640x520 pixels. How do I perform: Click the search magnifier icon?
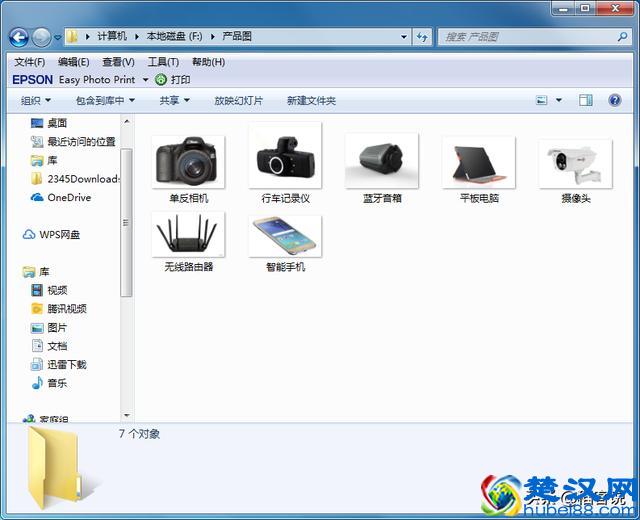tap(622, 37)
